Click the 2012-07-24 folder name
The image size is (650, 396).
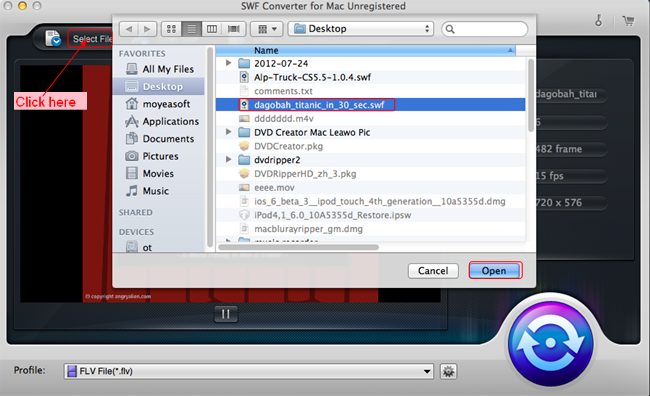(281, 63)
